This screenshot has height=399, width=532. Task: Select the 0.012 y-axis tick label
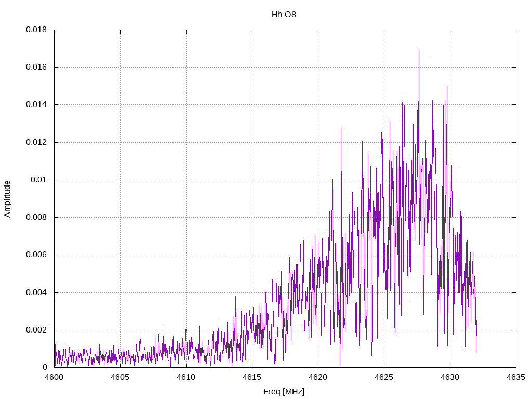click(36, 142)
